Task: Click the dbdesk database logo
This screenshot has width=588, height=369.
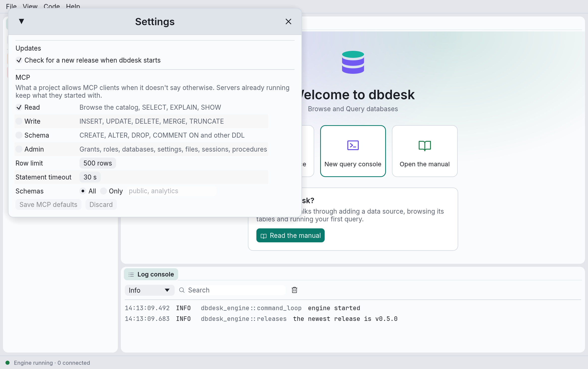Action: pyautogui.click(x=353, y=62)
